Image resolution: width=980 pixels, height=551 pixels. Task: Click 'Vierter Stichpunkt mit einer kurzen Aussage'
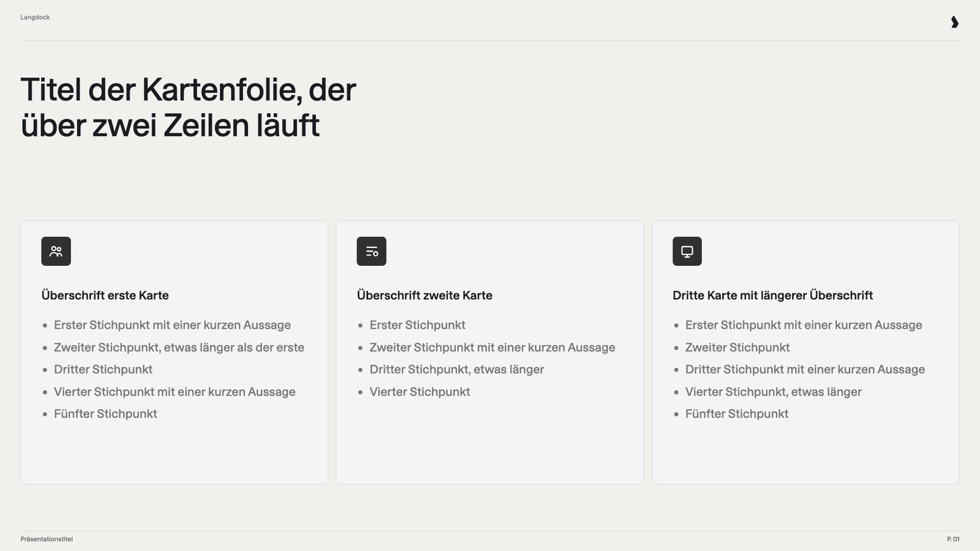click(x=175, y=392)
